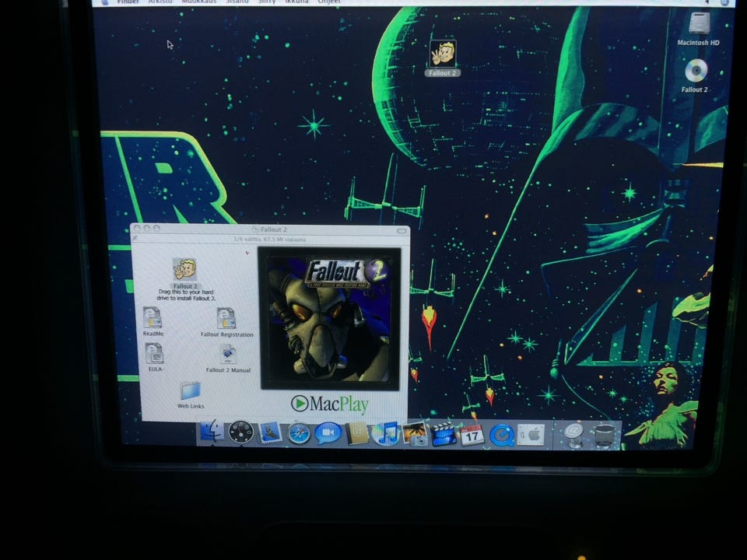The image size is (747, 560).
Task: Click the Spotlight icon in menu bar
Action: tap(725, 2)
